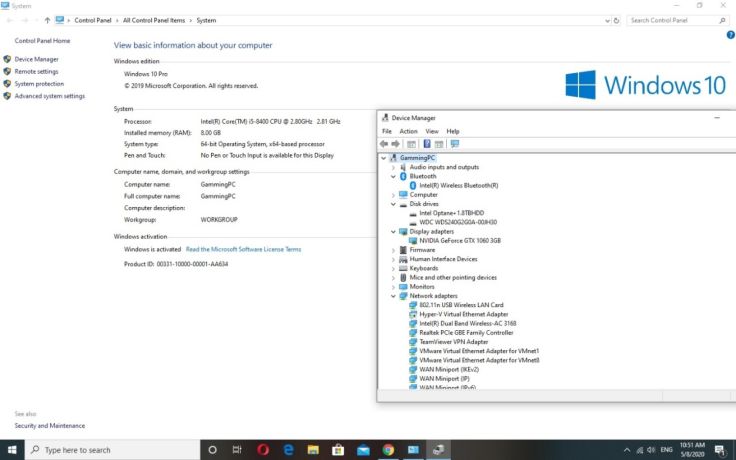Screen dimensions: 736x460
Task: Read the Microsoft Software License Terms link
Action: [243, 249]
